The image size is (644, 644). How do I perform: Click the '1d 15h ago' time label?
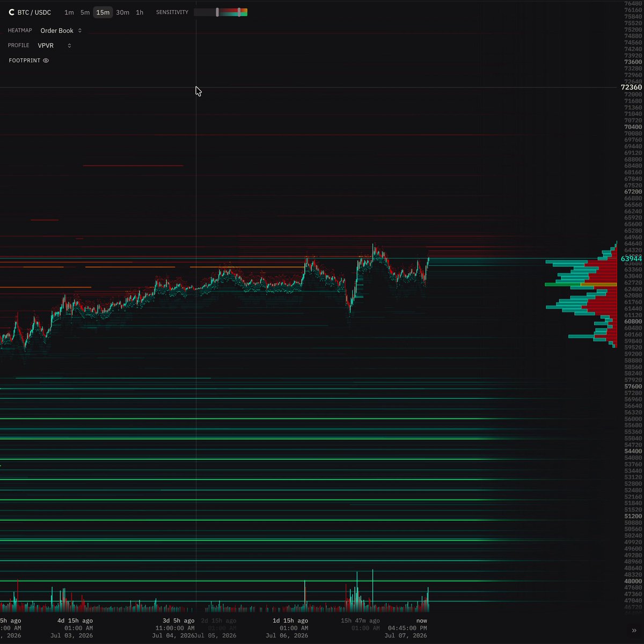pyautogui.click(x=290, y=620)
